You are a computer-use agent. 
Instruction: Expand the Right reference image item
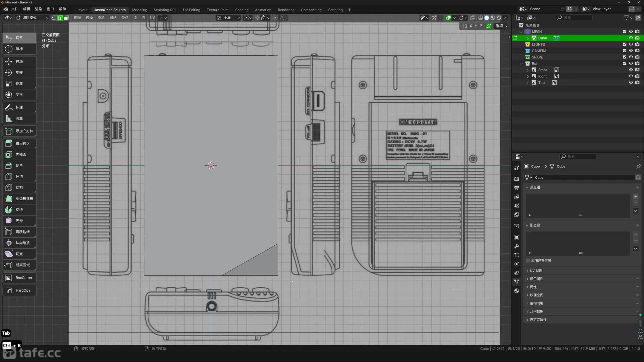click(x=528, y=76)
